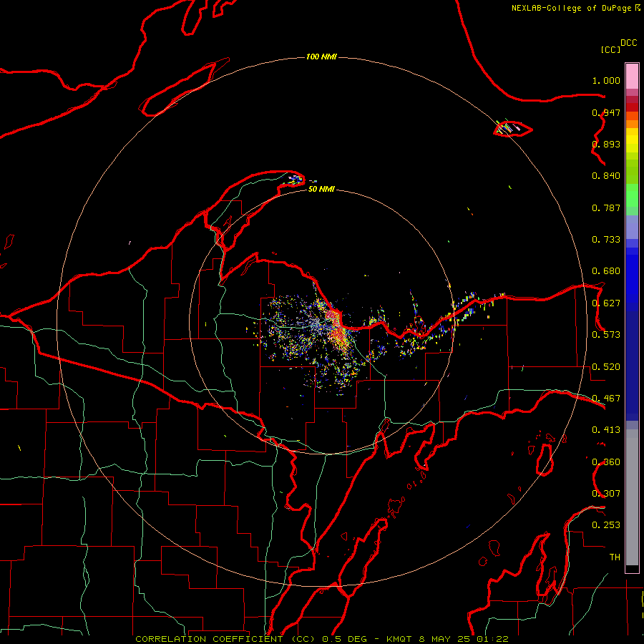Click the 0.893 legend value
This screenshot has width=644, height=644.
click(x=606, y=144)
